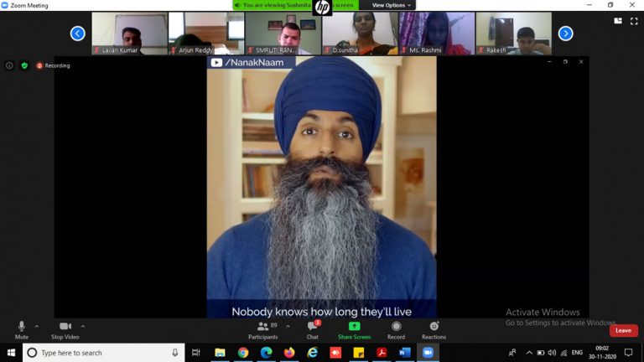Click YouTube logo next to /NanakNaam
The width and height of the screenshot is (644, 362).
point(216,62)
